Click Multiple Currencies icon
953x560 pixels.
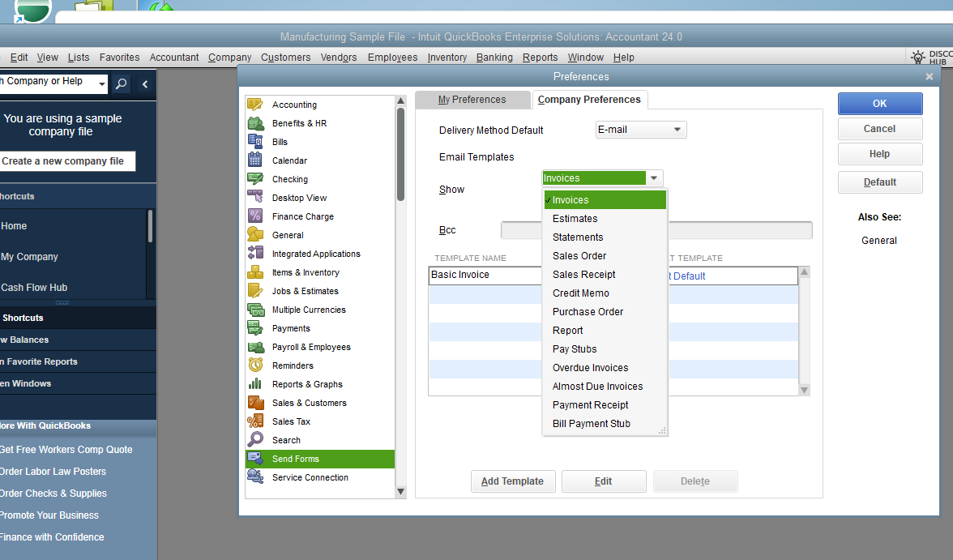(x=255, y=310)
